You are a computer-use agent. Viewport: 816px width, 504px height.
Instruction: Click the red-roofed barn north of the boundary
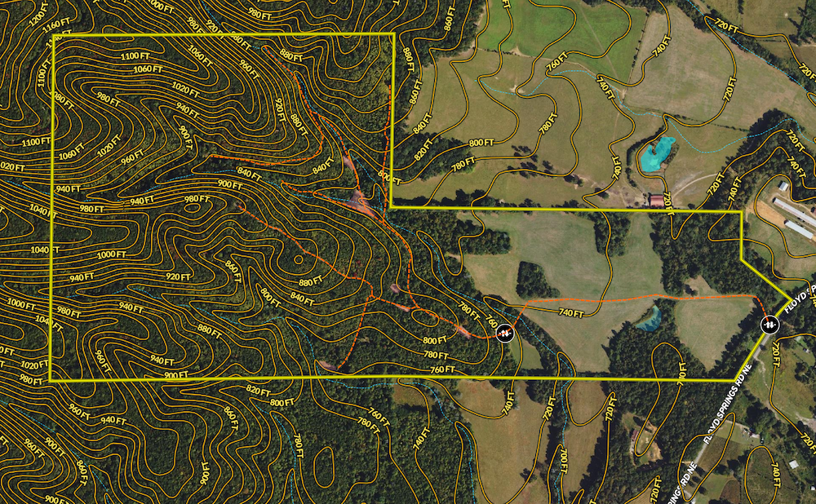click(656, 200)
